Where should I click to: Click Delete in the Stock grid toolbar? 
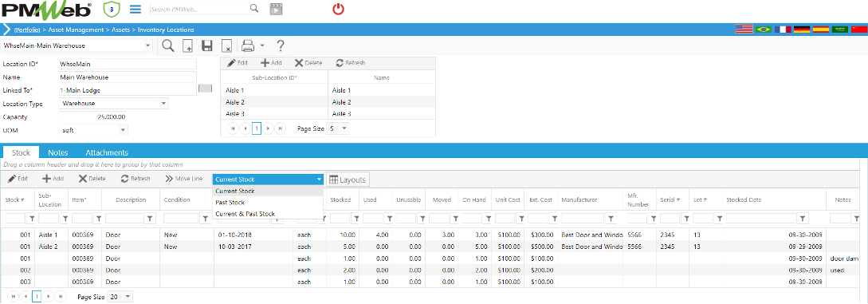92,179
